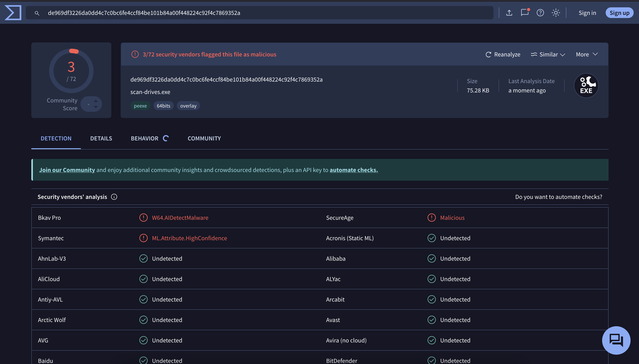Click Do you want to automate checks
Viewport: 639px width, 364px height.
559,197
